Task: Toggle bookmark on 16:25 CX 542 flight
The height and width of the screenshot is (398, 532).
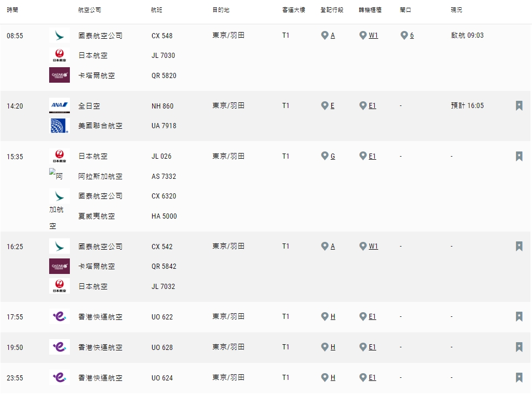Action: (519, 246)
